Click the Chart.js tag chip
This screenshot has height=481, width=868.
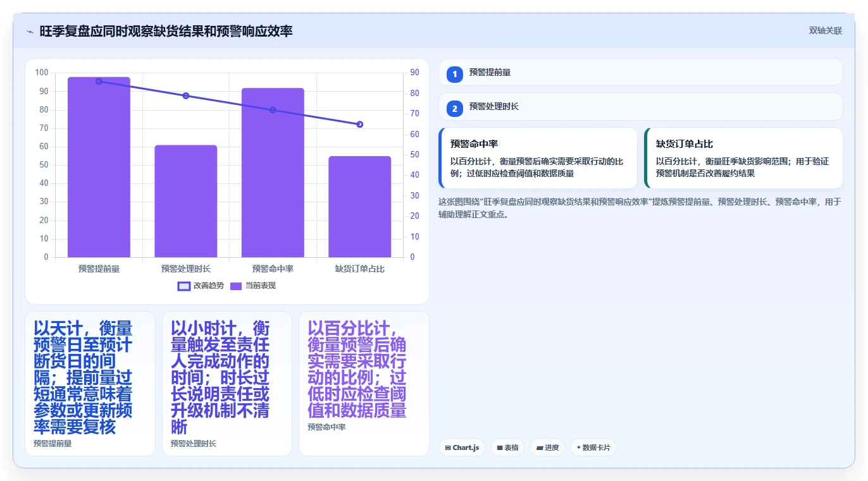click(462, 448)
